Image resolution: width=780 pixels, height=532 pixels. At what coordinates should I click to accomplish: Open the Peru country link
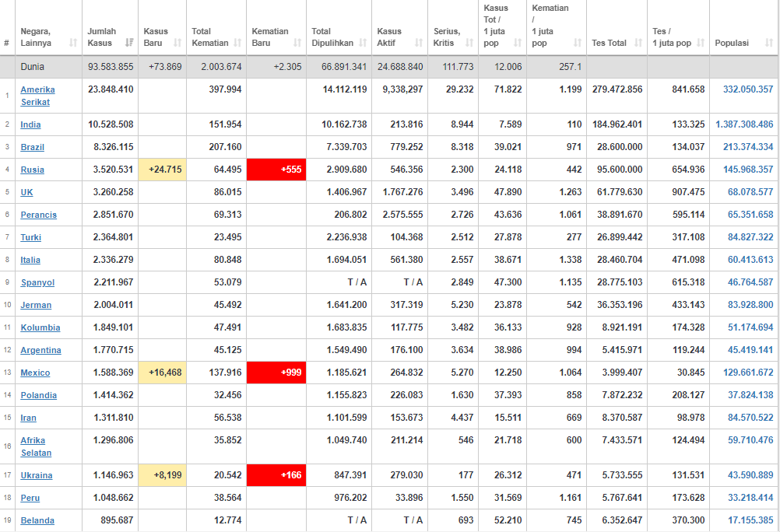(30, 498)
